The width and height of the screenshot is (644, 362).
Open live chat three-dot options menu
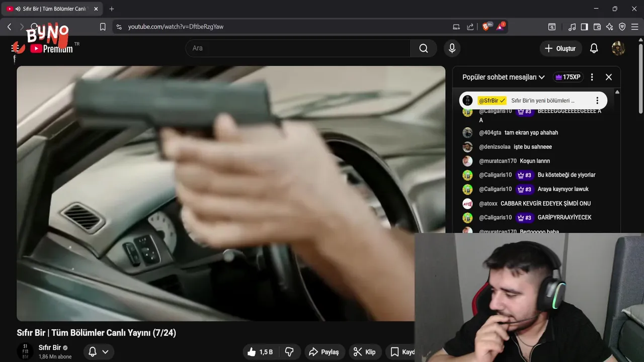coord(592,77)
